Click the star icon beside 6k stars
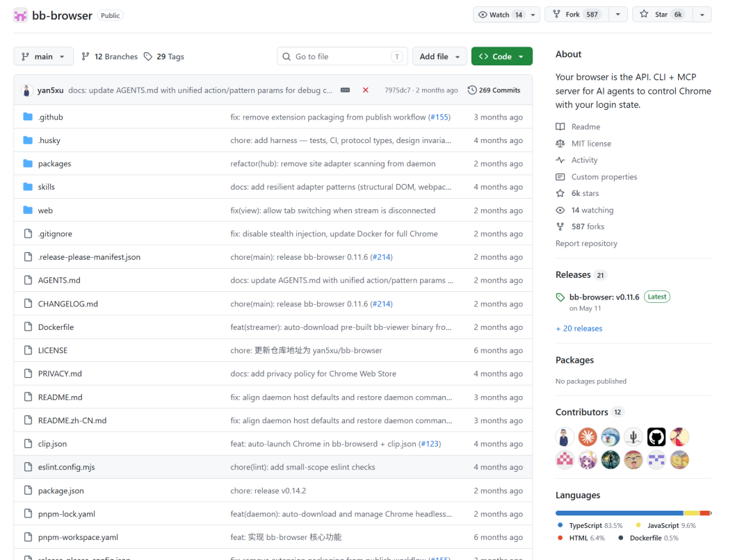This screenshot has width=751, height=560. (x=560, y=193)
